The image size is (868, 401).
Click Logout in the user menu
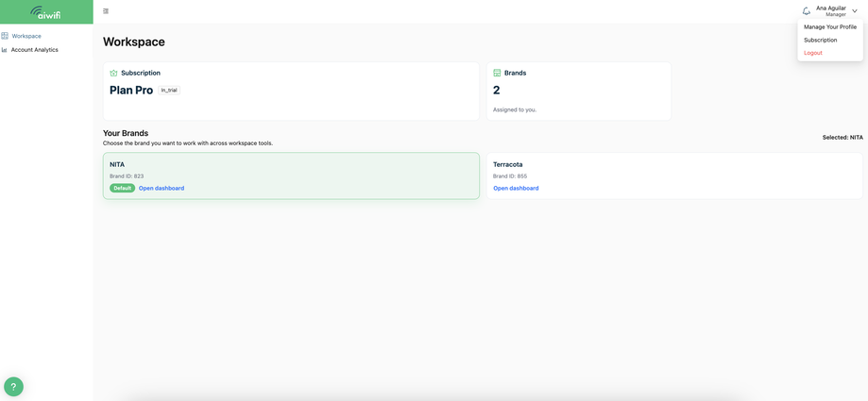(813, 53)
